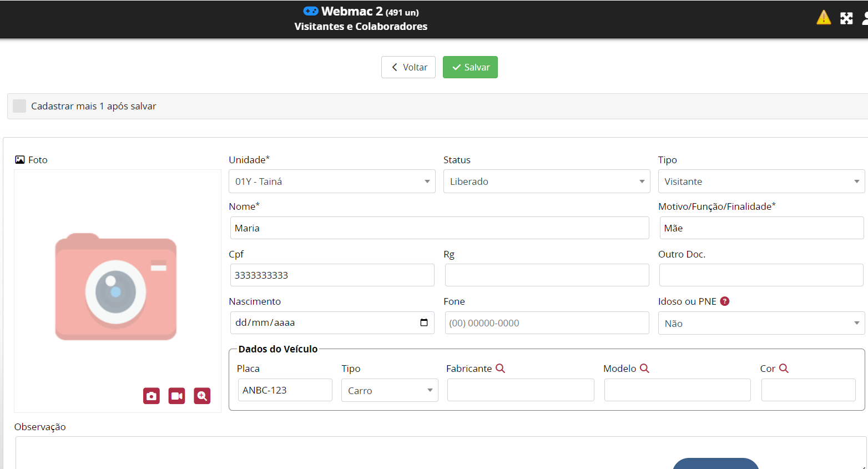This screenshot has height=469, width=868.
Task: Search Fabricante with magnifier icon
Action: pyautogui.click(x=500, y=369)
